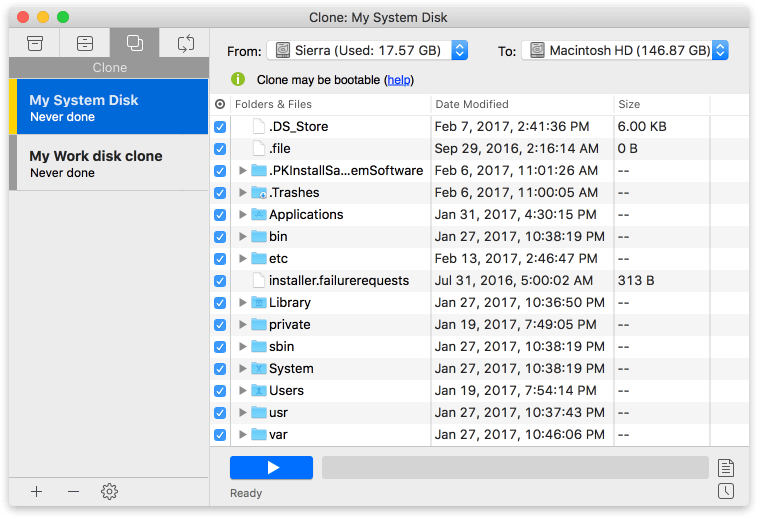This screenshot has width=758, height=518.
Task: Remove selected project with minus
Action: 73,491
